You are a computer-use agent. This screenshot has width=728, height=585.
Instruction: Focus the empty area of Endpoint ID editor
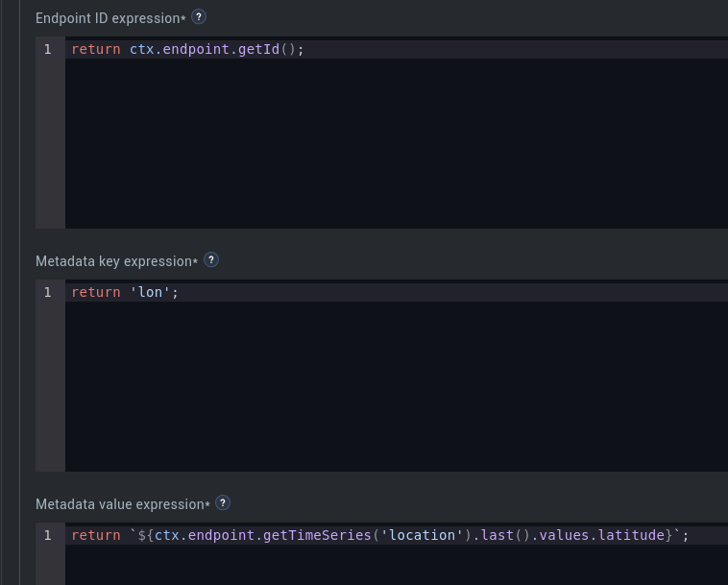397,143
